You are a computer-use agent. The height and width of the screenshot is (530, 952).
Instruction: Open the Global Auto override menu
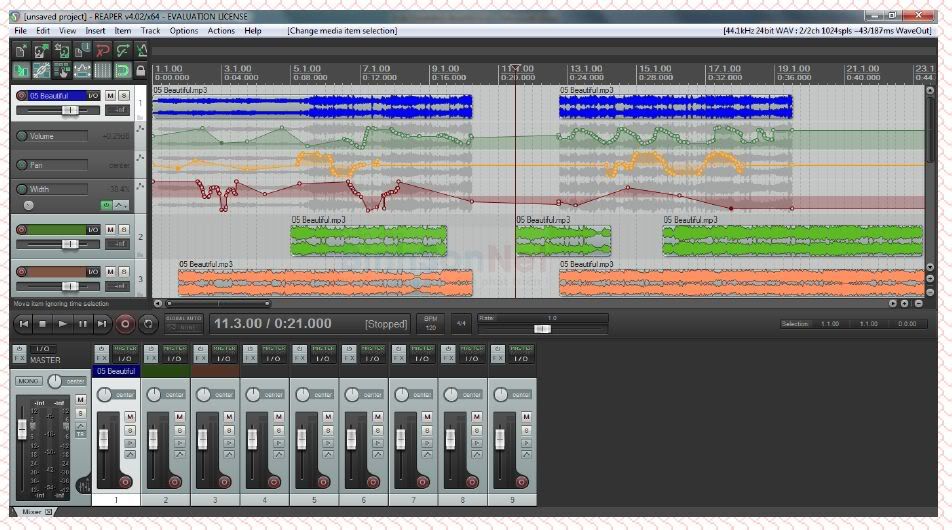[x=183, y=324]
